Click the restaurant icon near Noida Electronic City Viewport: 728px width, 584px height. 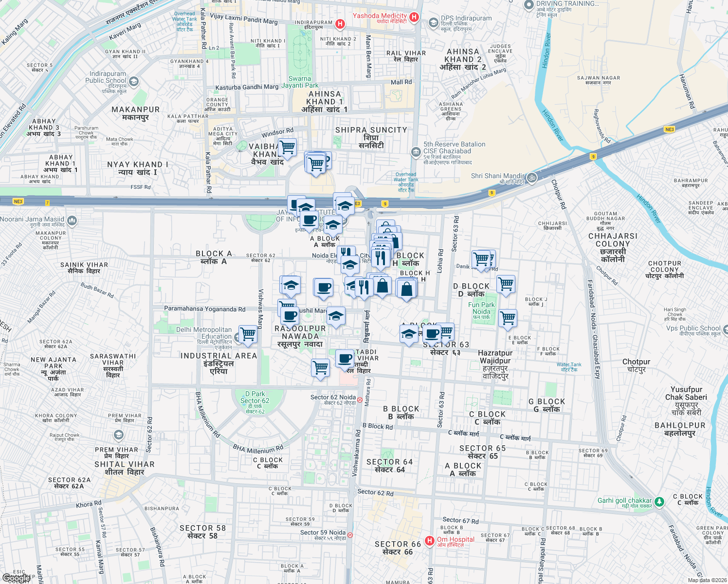[x=346, y=252]
